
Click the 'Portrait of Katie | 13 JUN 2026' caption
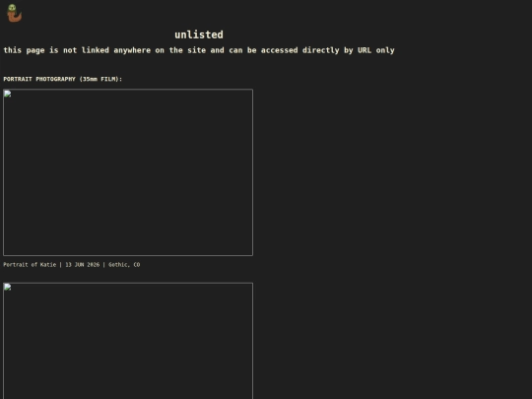[x=72, y=265]
